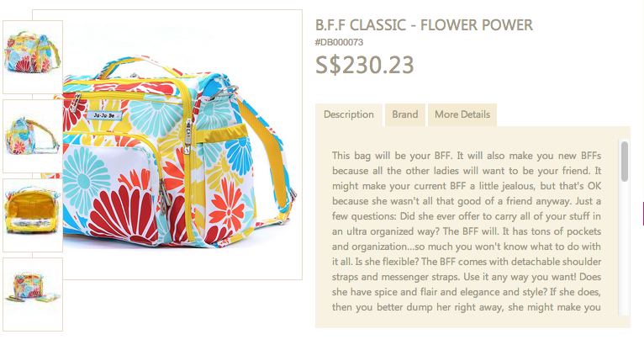
Task: Show the second bag thumbnail image
Action: 32,135
